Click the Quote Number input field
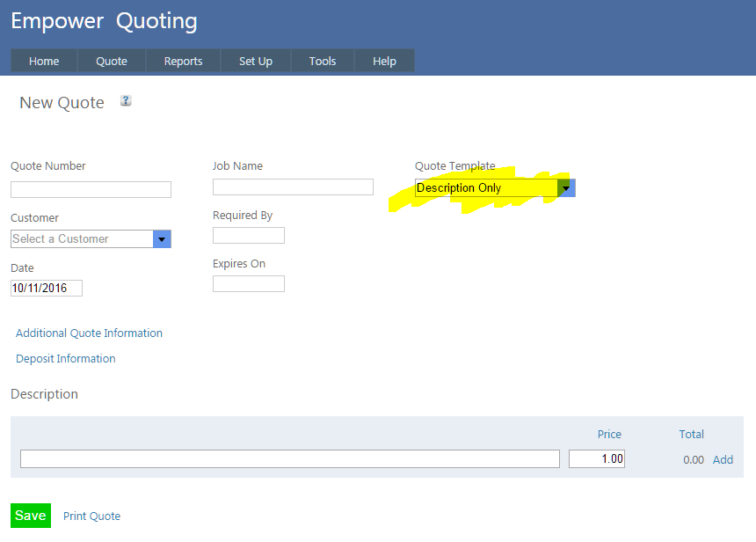 (91, 189)
